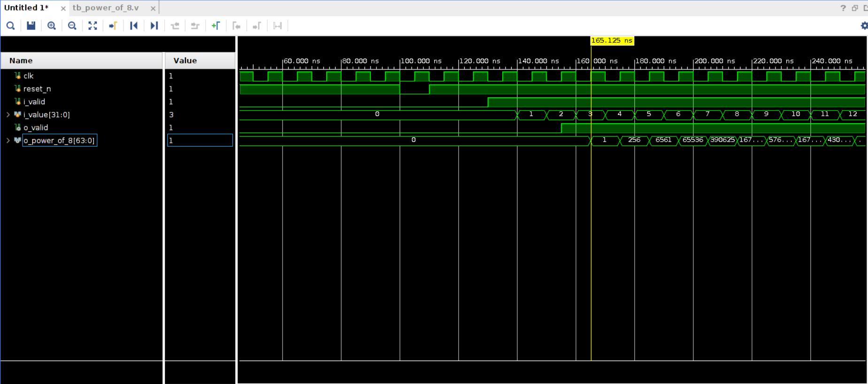Zoom in on the waveform

[x=52, y=26]
